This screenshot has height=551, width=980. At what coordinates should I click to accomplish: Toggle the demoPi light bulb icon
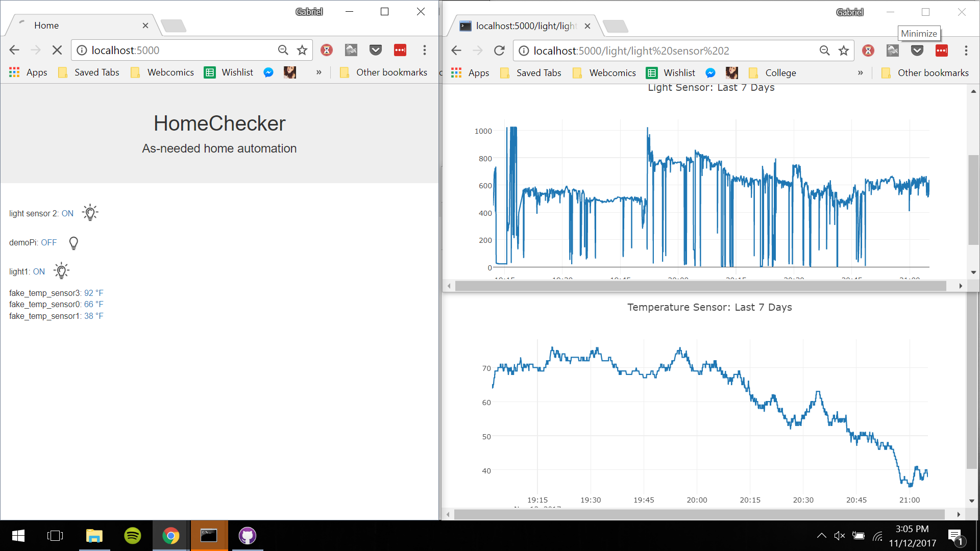[73, 243]
